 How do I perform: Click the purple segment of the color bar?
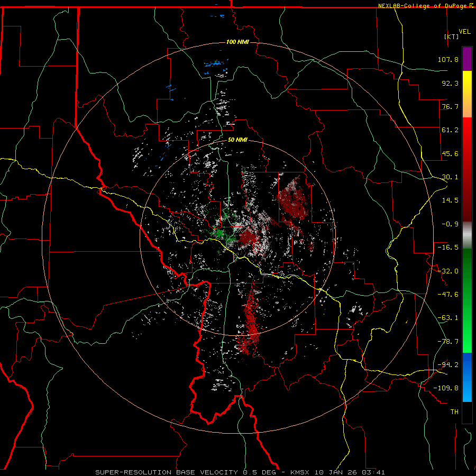pyautogui.click(x=467, y=59)
